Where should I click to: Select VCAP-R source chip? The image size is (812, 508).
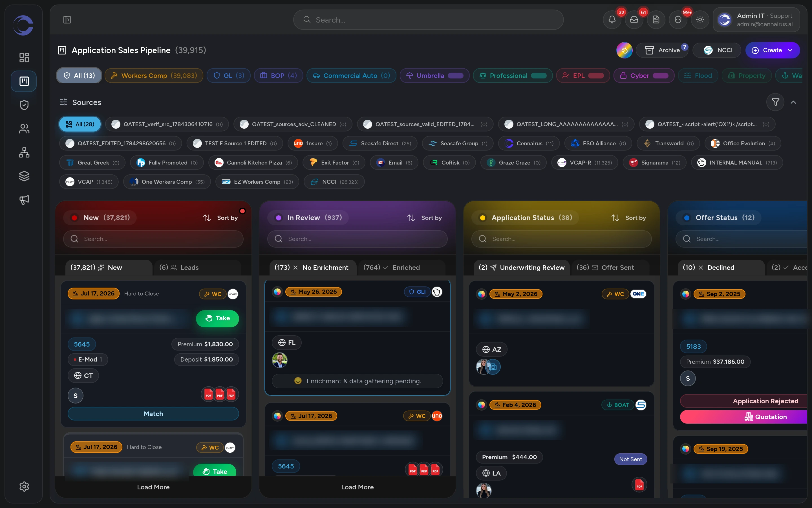584,163
